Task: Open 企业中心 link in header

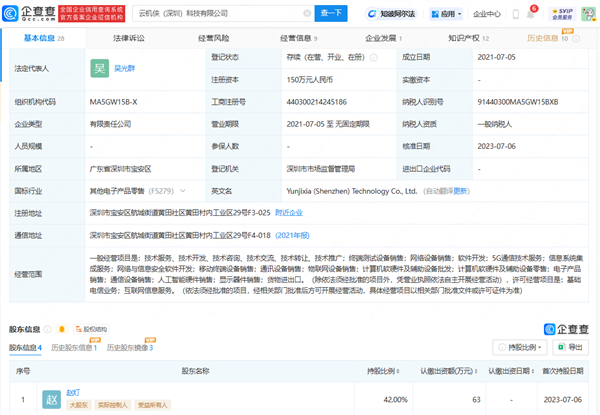Action: pyautogui.click(x=486, y=14)
